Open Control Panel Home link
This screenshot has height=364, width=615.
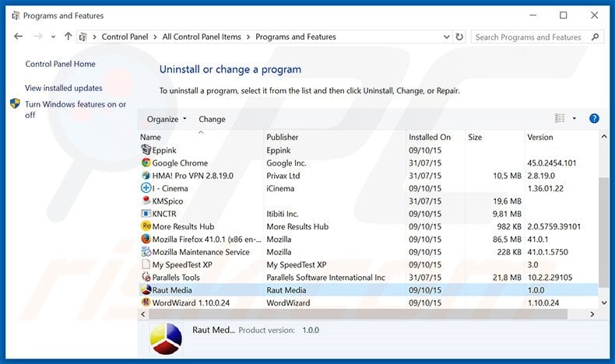[61, 64]
